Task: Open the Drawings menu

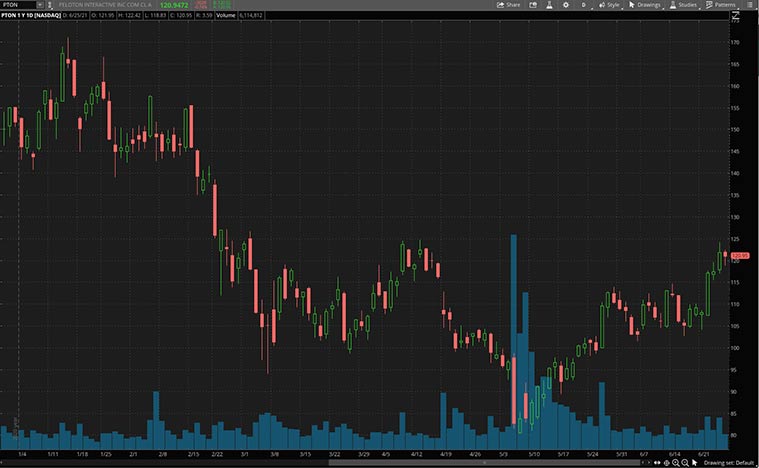Action: 645,5
